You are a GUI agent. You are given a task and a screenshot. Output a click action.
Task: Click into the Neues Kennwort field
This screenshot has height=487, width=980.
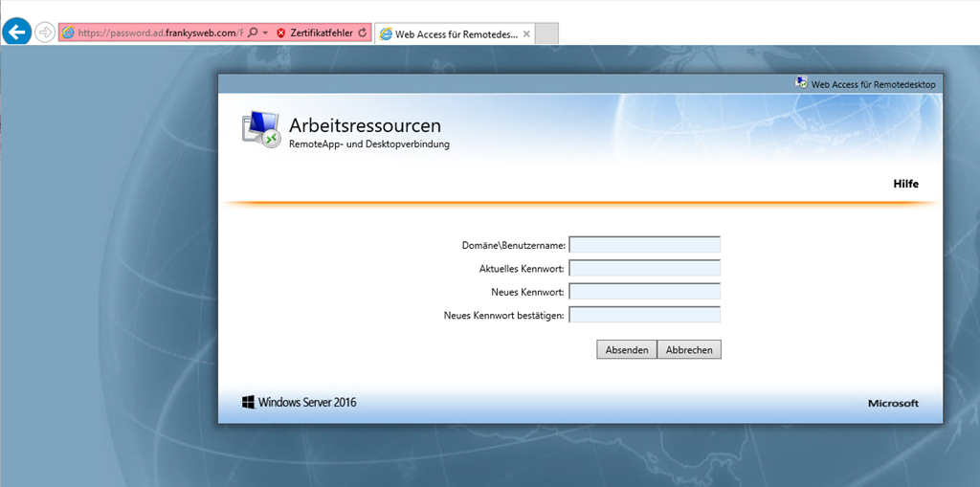(644, 291)
